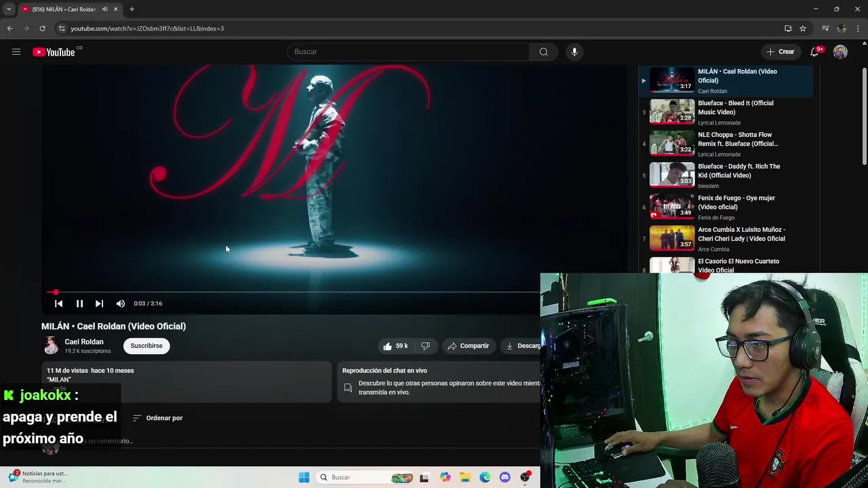Open File Explorer from the taskbar

coord(465,477)
